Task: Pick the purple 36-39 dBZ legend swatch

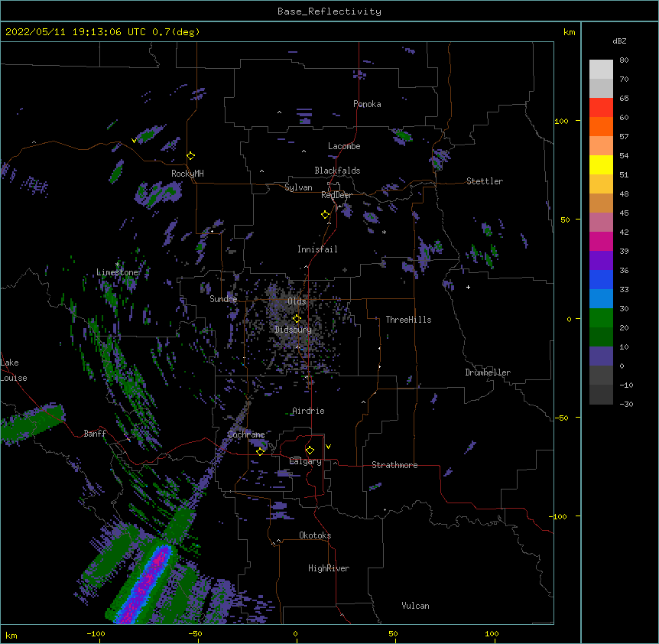Action: pyautogui.click(x=601, y=261)
